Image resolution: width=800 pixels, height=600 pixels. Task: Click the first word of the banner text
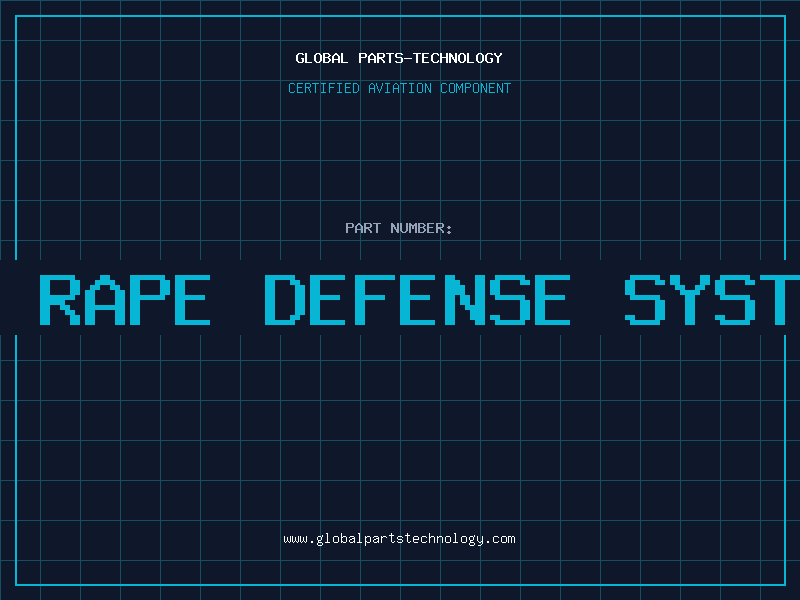coord(124,299)
